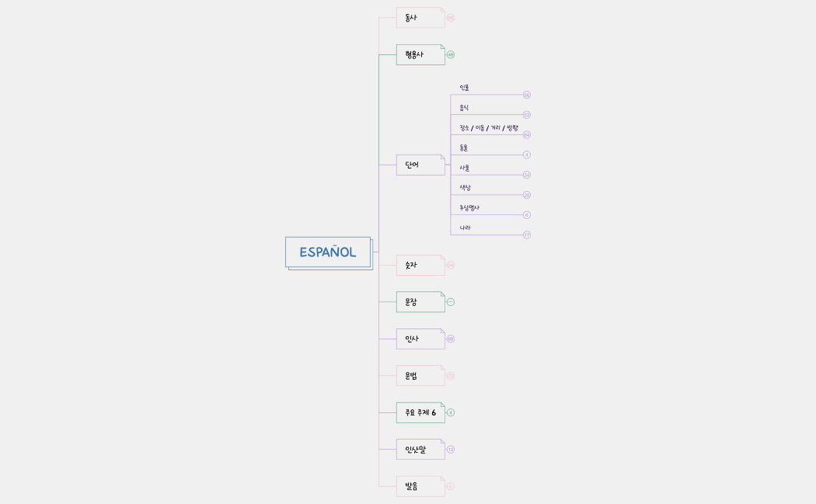Click the 동물 subtopic label
The height and width of the screenshot is (504, 816).
464,148
